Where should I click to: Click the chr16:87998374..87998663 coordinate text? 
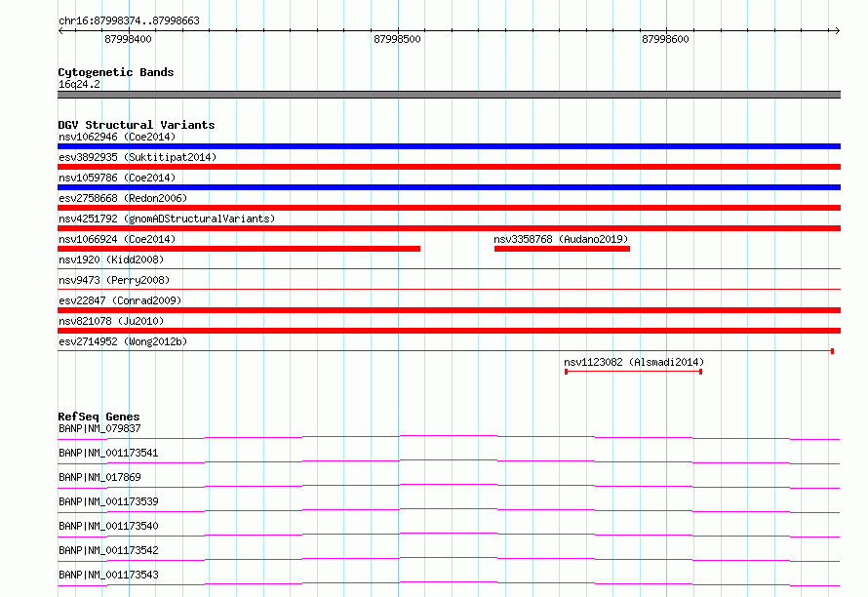pyautogui.click(x=129, y=21)
